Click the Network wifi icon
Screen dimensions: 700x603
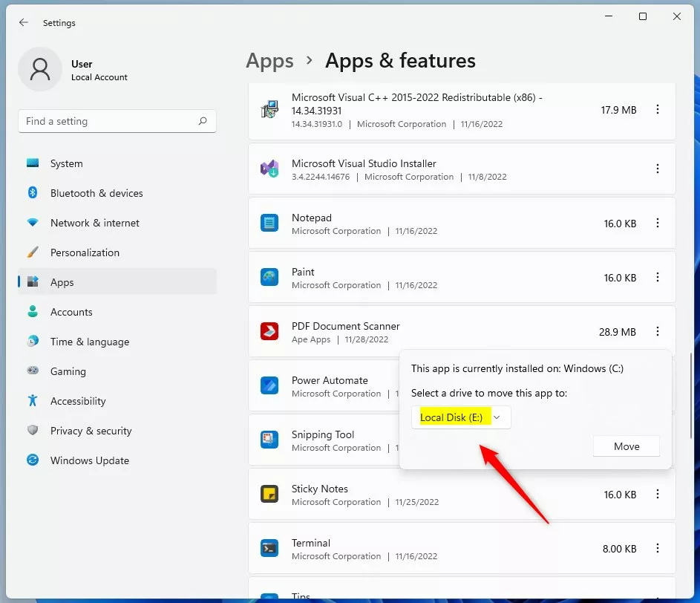tap(33, 223)
